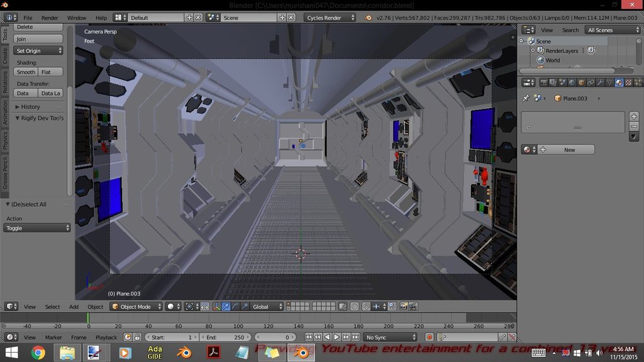
Task: Open Chrome from the Windows taskbar
Action: [38, 353]
